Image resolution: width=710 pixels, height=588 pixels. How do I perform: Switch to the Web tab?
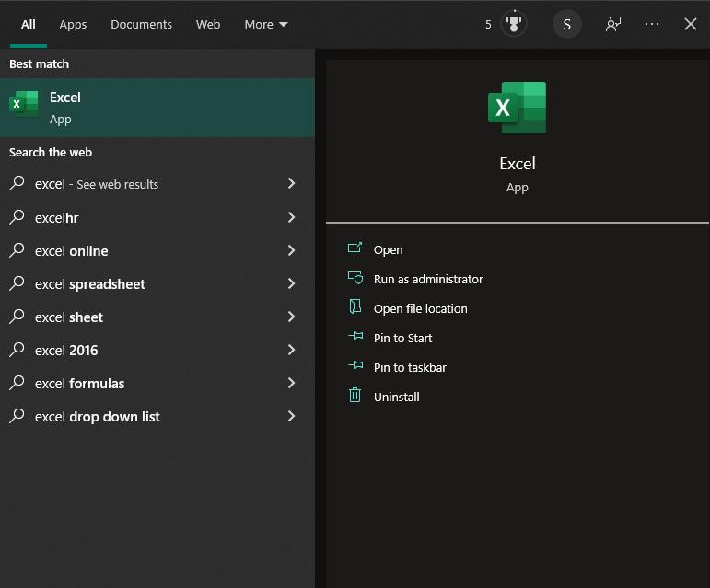208,25
